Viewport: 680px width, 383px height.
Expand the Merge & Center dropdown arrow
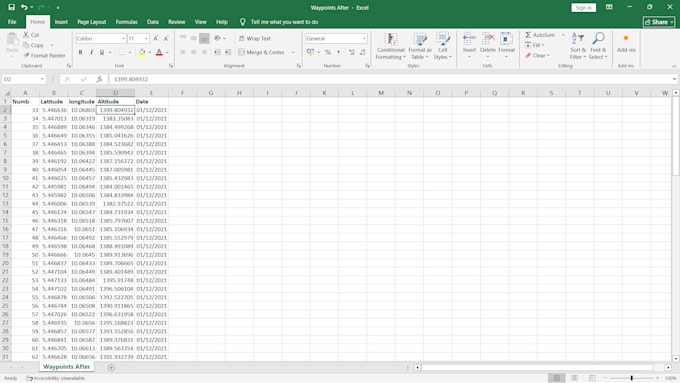tap(293, 52)
